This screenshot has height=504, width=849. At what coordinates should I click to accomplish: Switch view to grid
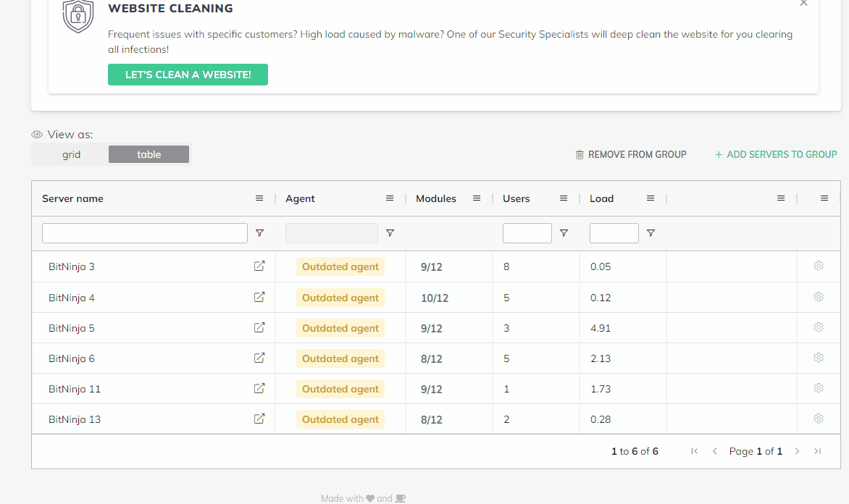coord(71,154)
